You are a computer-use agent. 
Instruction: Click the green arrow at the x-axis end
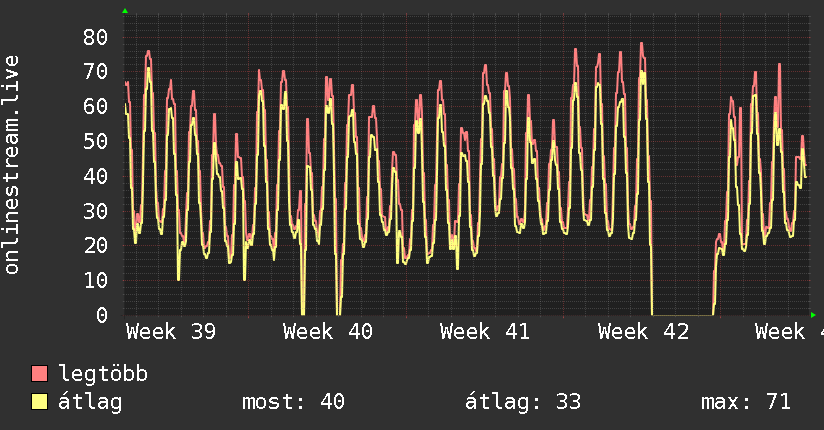point(813,315)
